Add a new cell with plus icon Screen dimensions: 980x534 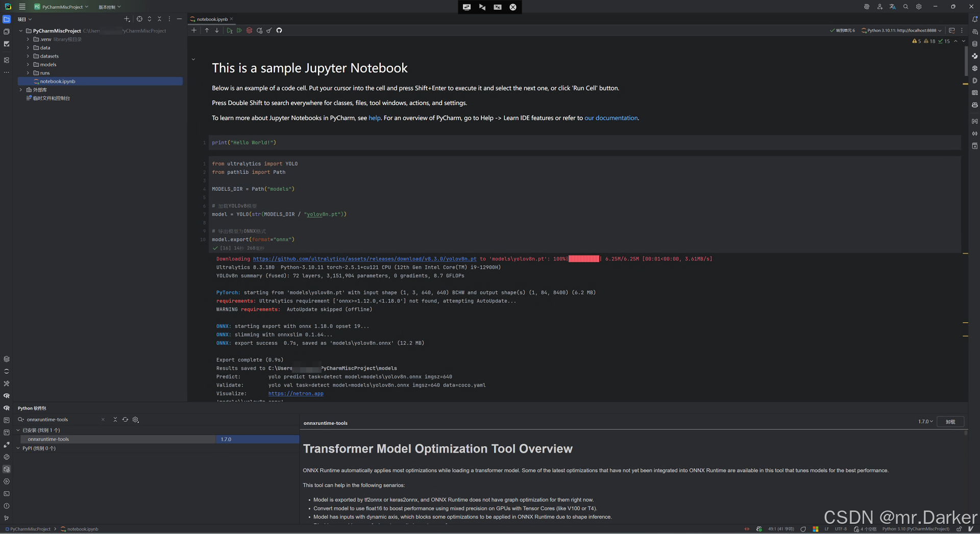coord(194,30)
